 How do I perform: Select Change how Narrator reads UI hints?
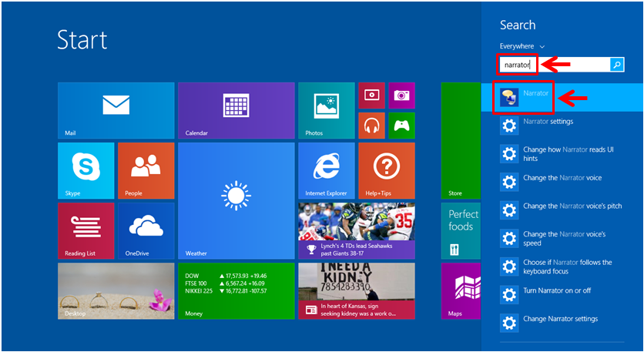562,153
